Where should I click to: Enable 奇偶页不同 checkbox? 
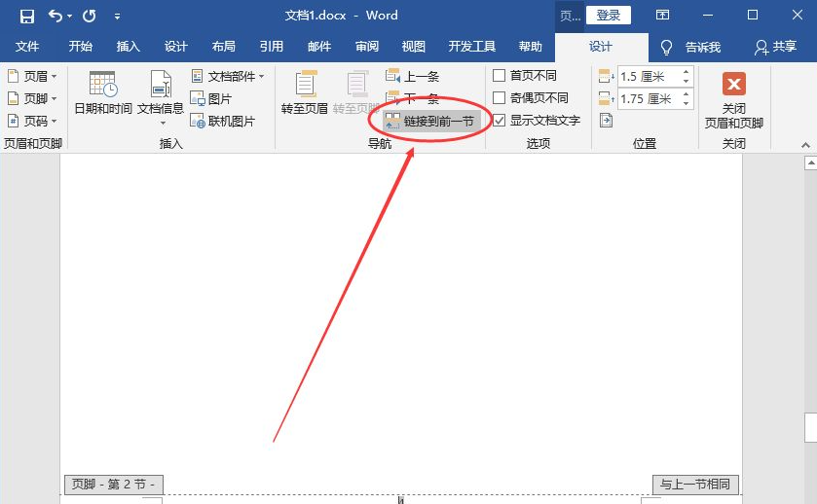coord(500,98)
